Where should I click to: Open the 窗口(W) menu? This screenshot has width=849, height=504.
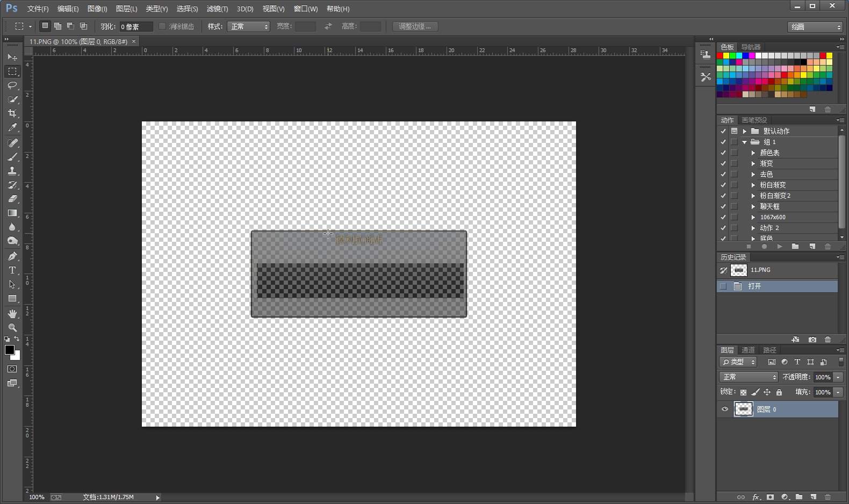pyautogui.click(x=306, y=9)
